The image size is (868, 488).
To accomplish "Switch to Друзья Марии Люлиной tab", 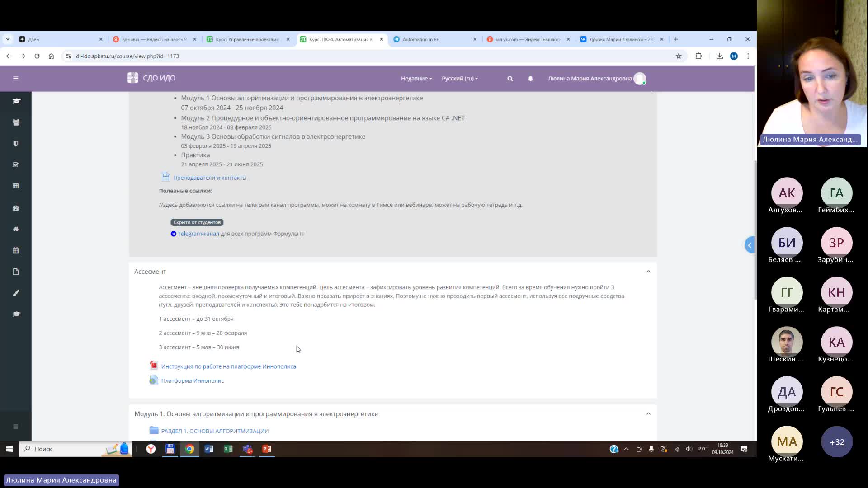I will point(622,39).
